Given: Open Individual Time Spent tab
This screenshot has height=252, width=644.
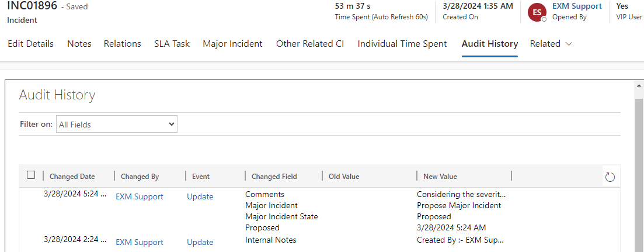Looking at the screenshot, I should (402, 44).
